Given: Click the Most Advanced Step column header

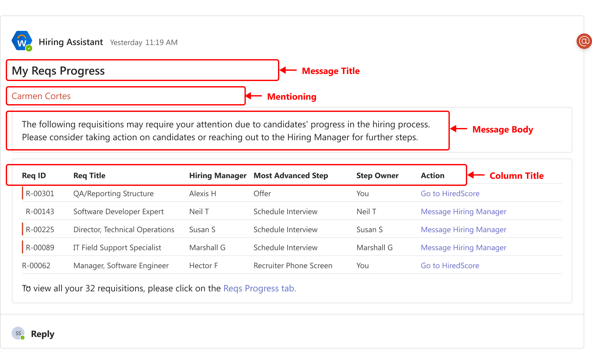Looking at the screenshot, I should click(x=291, y=176).
